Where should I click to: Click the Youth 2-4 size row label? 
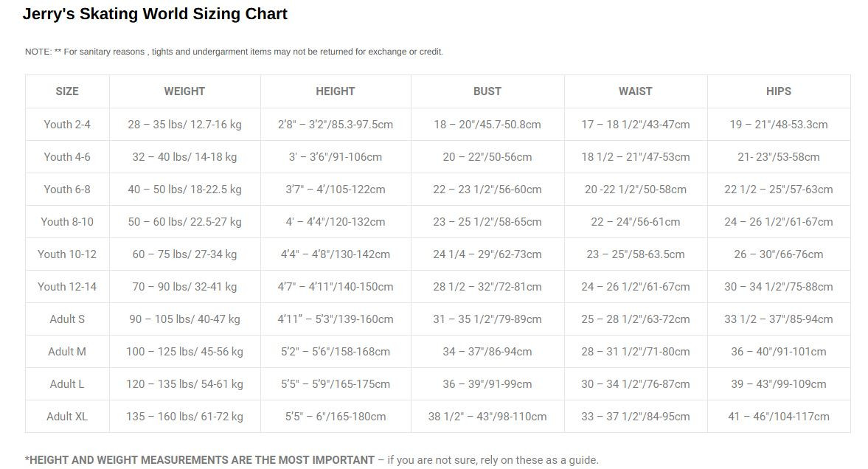tap(67, 125)
